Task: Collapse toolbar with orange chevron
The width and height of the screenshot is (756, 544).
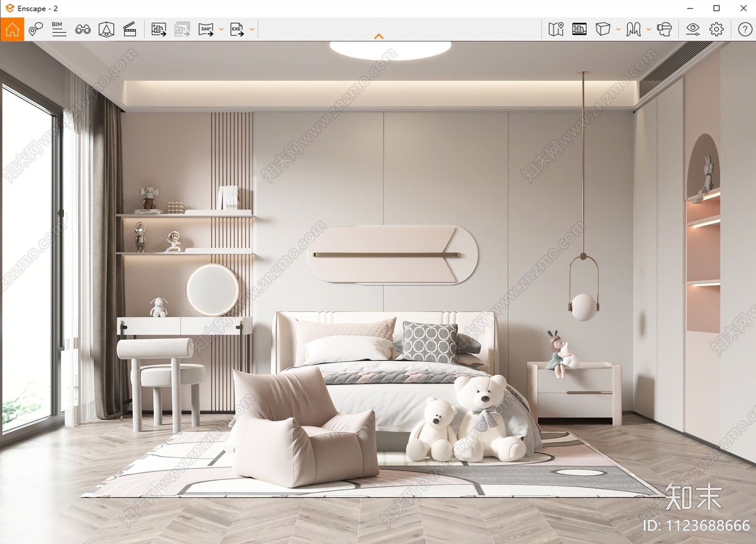Action: pos(378,36)
